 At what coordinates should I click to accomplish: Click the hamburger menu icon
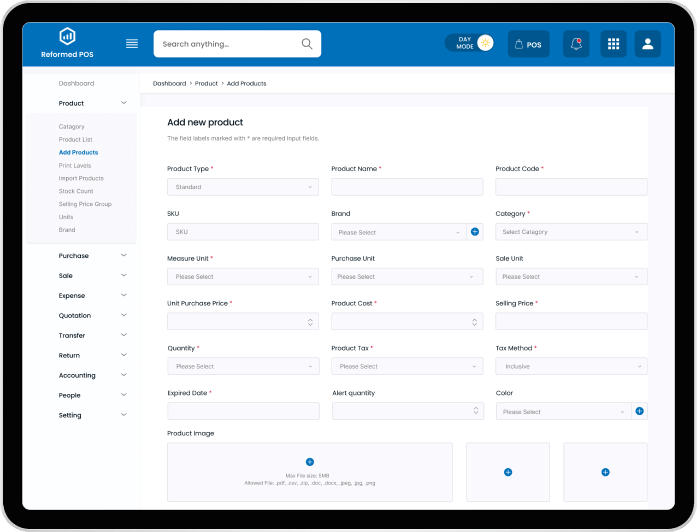pyautogui.click(x=132, y=44)
